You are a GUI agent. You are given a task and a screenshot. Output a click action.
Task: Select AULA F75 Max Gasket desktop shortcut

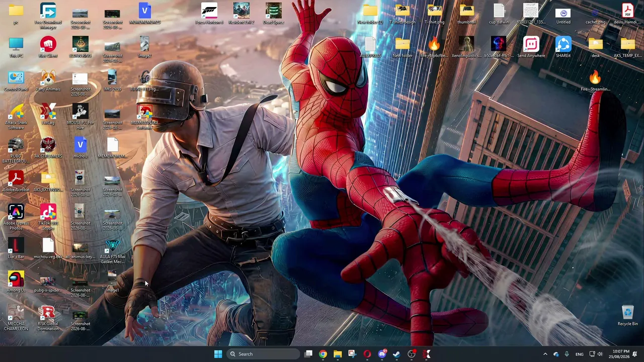coord(112,251)
